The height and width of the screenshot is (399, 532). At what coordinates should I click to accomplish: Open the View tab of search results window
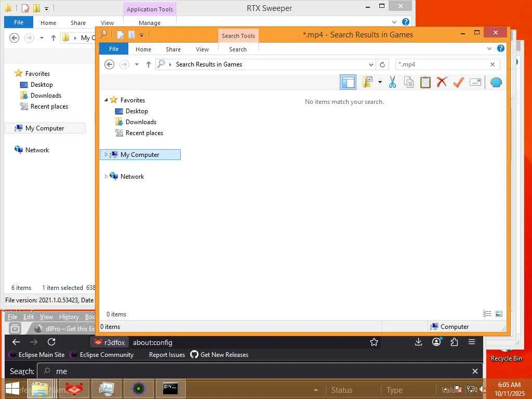[x=202, y=49]
